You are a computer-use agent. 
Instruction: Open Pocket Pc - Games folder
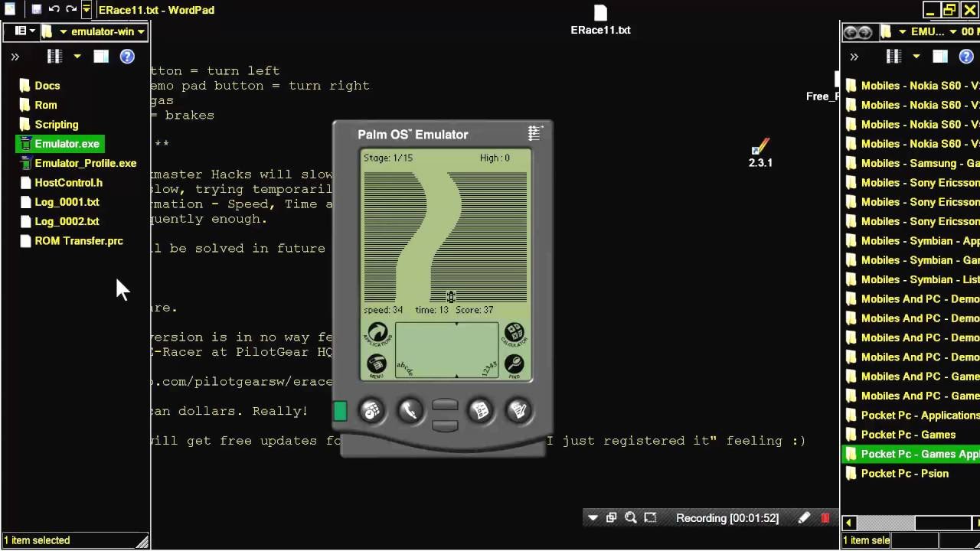tap(900, 435)
